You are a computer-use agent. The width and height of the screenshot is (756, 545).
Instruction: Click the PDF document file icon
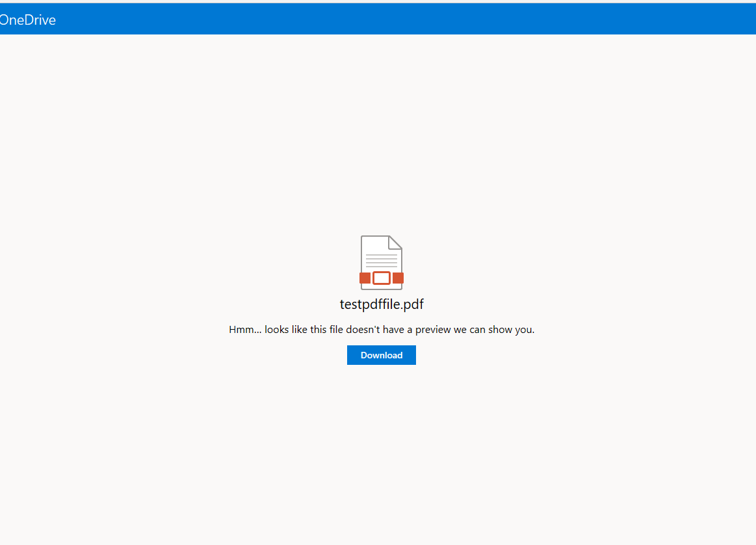pyautogui.click(x=382, y=263)
